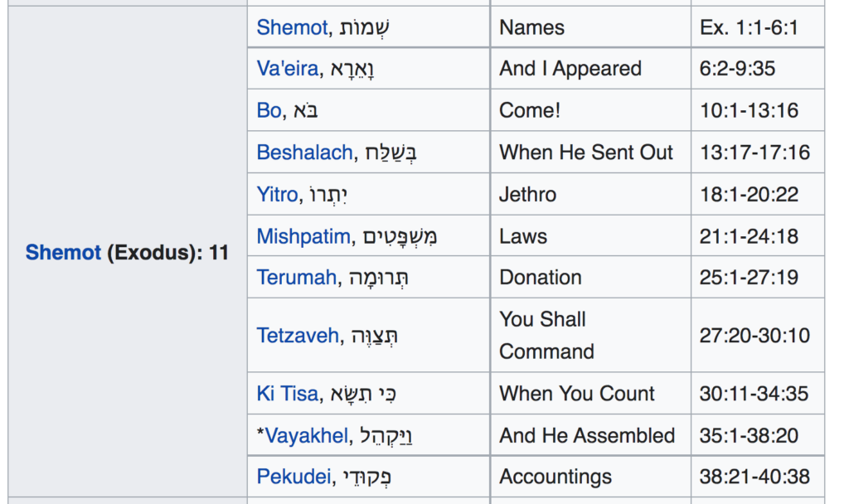Open the Terumah link
849x504 pixels.
297,278
